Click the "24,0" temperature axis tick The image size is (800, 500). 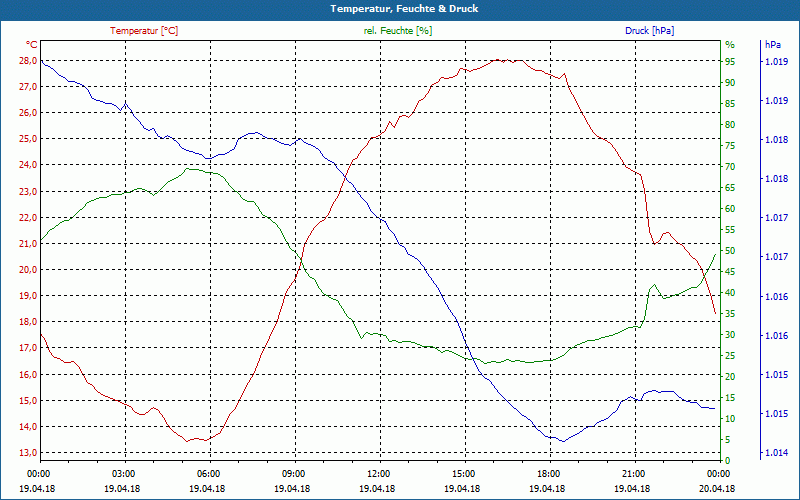click(x=28, y=165)
